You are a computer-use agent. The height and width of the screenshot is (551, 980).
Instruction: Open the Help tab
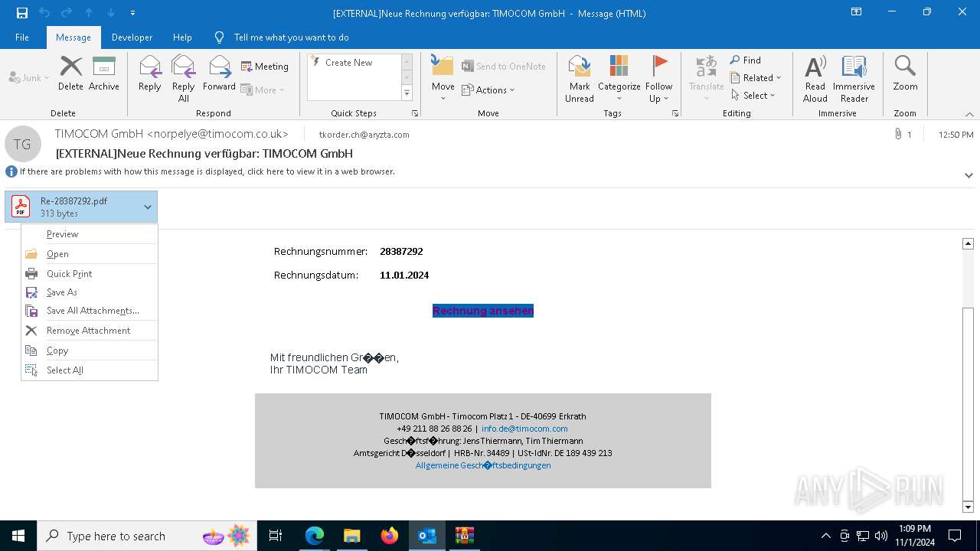(x=182, y=37)
